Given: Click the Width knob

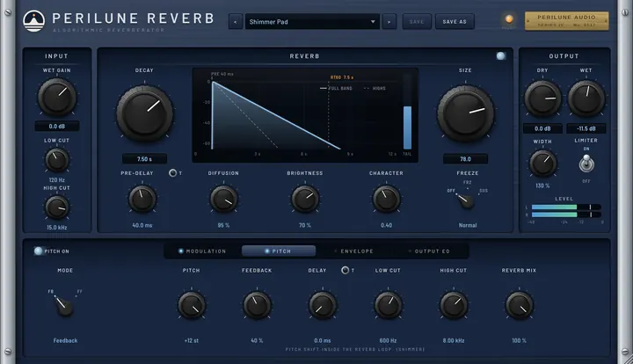Looking at the screenshot, I should click(542, 164).
